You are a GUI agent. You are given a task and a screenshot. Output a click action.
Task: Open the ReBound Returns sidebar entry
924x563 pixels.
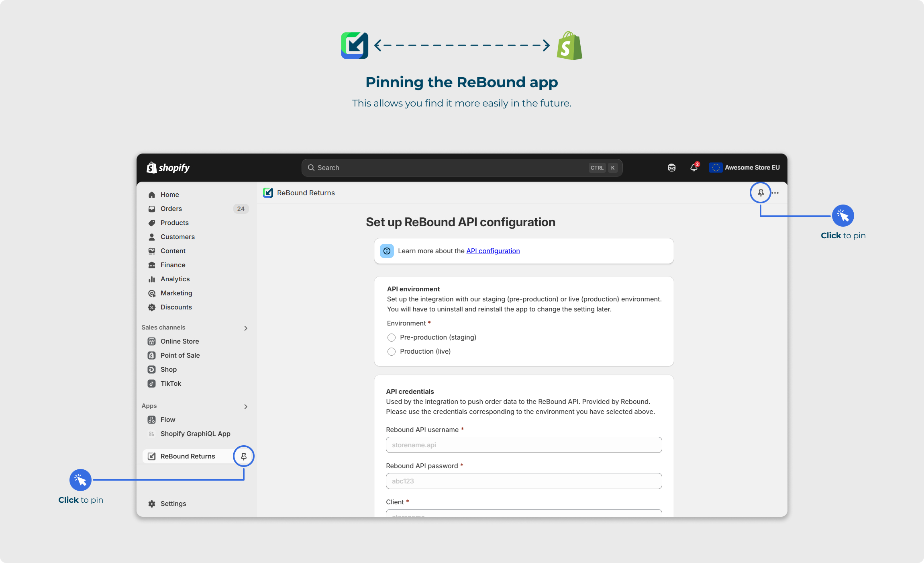point(188,456)
